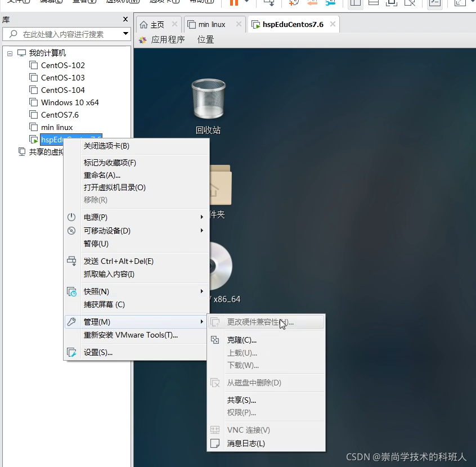
Task: Click the icon beside 发送 Ctrl+Alt+Del
Action: coord(71,261)
